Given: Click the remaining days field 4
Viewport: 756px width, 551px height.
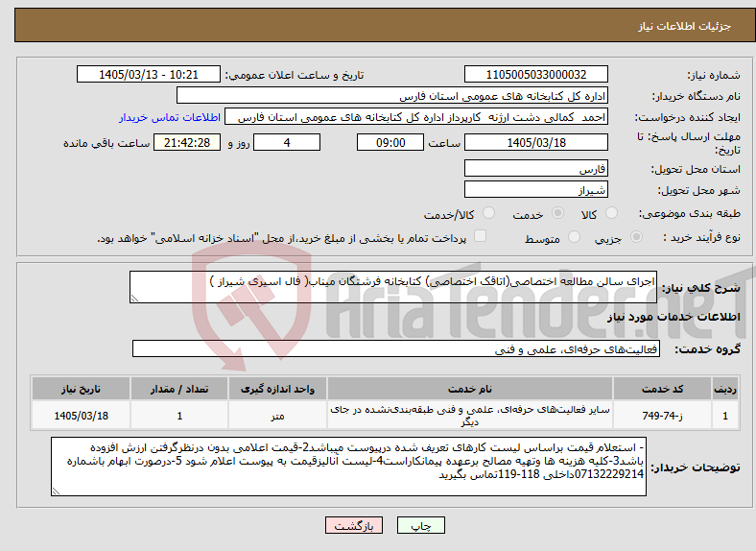Looking at the screenshot, I should click(x=287, y=142).
